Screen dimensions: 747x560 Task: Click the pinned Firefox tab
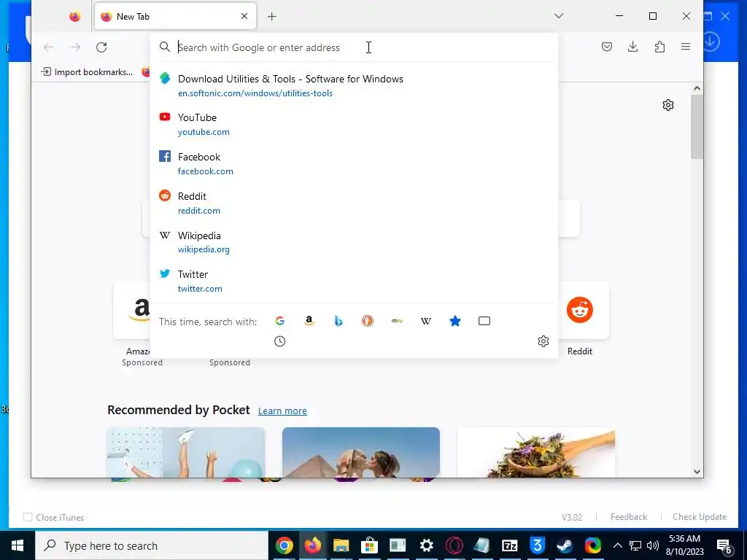75,17
